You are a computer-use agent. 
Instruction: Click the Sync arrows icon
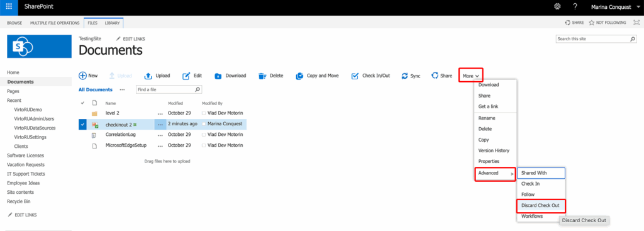click(404, 76)
